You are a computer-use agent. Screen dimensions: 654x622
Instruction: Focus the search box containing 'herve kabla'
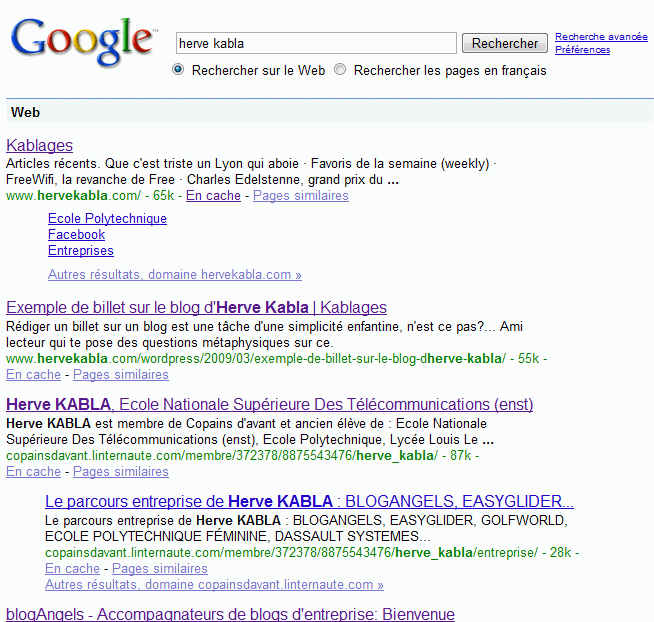point(316,43)
